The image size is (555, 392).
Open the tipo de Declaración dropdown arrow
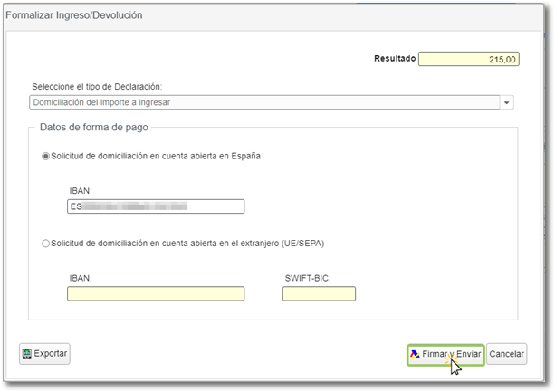[x=507, y=103]
